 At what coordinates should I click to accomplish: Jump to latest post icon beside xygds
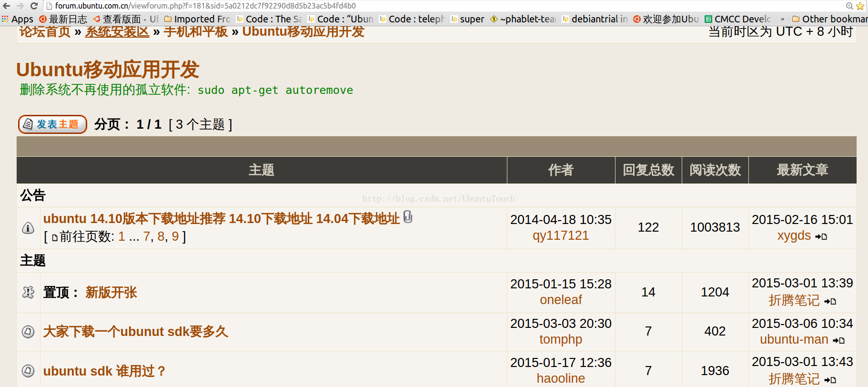[x=821, y=236]
